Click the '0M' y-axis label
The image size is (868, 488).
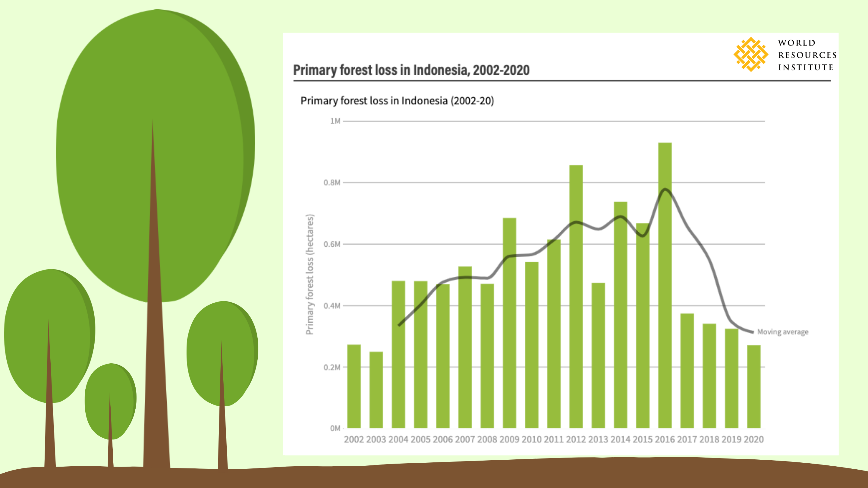pos(335,428)
